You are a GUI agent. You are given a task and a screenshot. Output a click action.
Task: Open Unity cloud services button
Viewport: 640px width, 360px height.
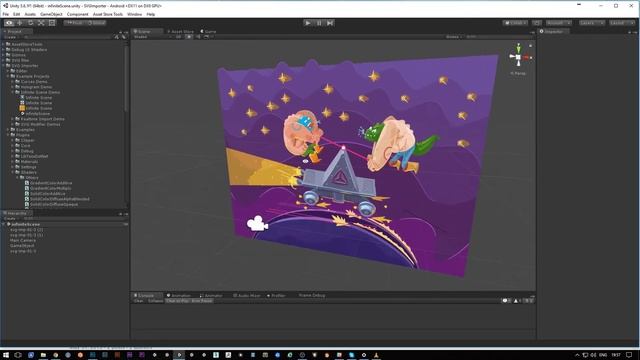coord(537,23)
